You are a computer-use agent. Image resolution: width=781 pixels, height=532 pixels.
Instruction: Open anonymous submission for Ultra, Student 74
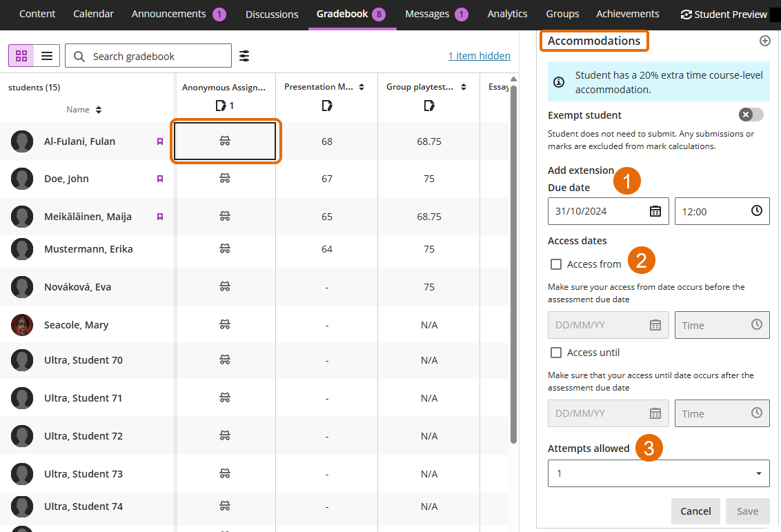(225, 506)
